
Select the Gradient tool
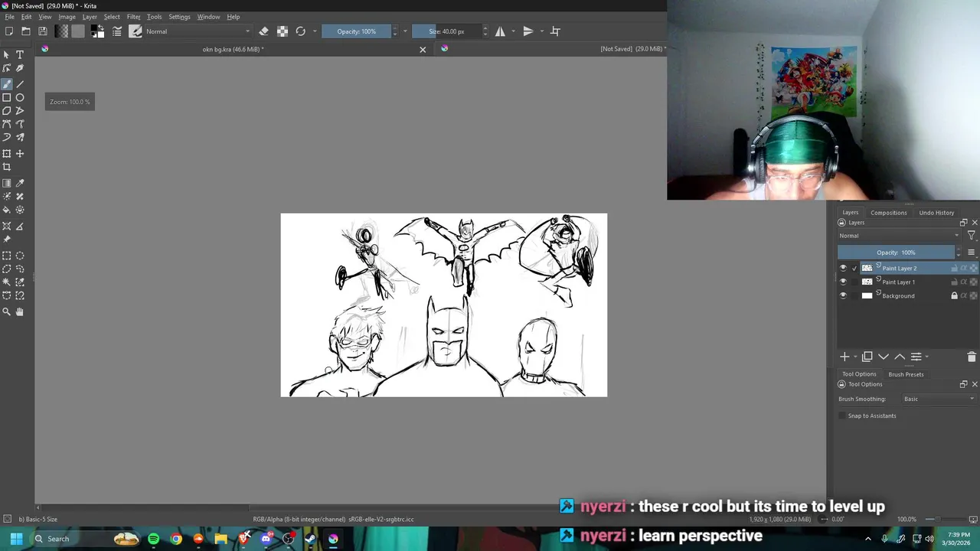tap(7, 184)
